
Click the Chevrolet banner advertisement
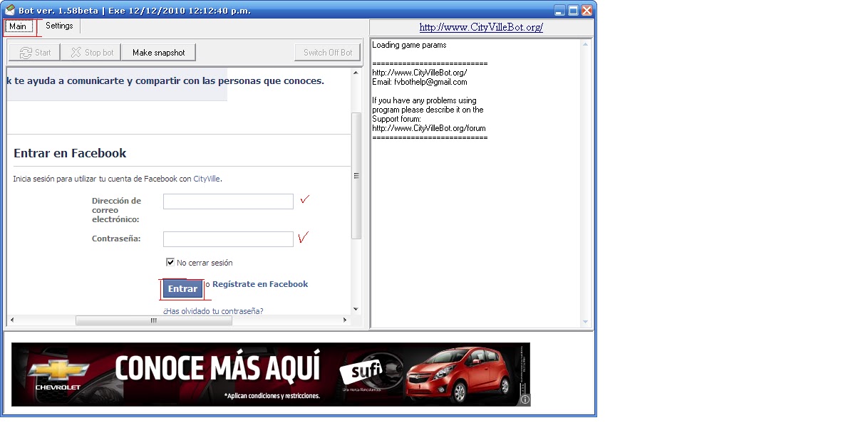click(271, 375)
